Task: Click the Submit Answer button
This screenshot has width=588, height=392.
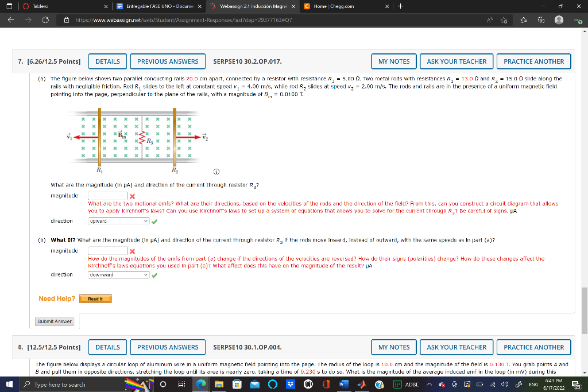Action: [x=55, y=321]
